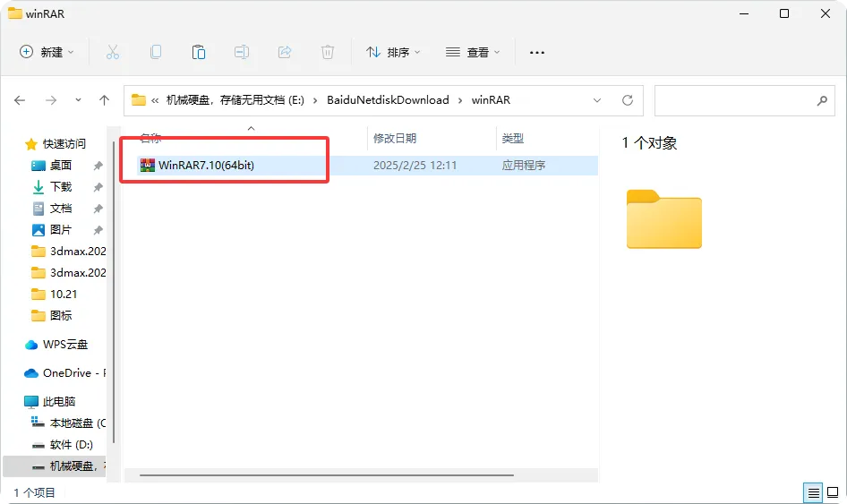Select 2025/2/25 12:11 date cell
The width and height of the screenshot is (847, 504).
415,166
